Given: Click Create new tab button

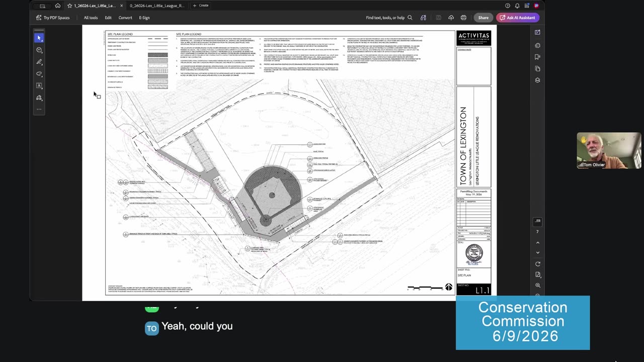Looking at the screenshot, I should (200, 6).
